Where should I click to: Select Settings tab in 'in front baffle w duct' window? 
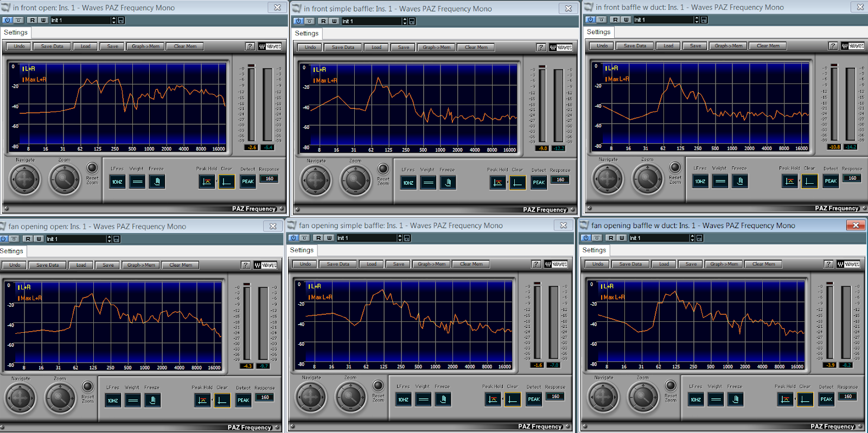click(598, 32)
